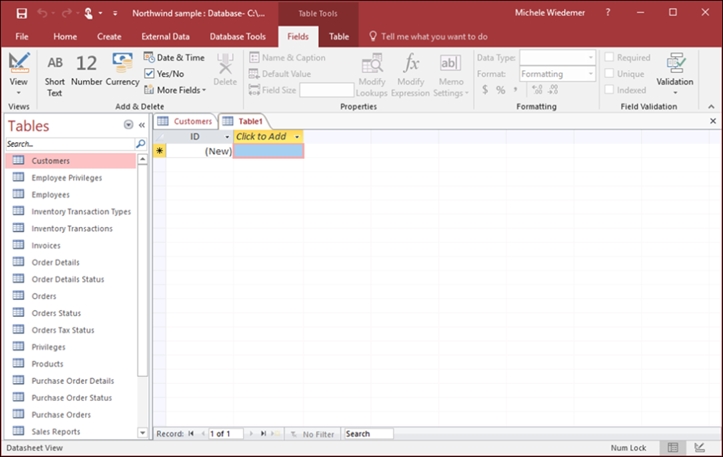Click the Redo arrow icon

pyautogui.click(x=66, y=13)
